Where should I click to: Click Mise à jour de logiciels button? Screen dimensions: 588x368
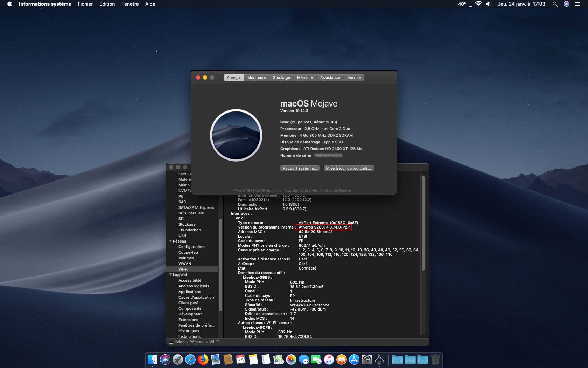coord(348,168)
